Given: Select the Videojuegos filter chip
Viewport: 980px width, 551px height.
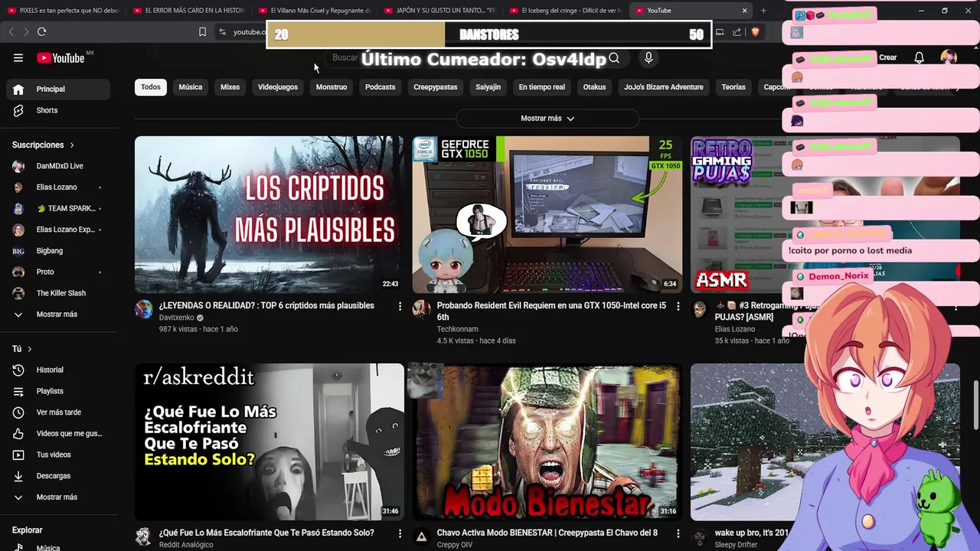Looking at the screenshot, I should click(x=278, y=87).
